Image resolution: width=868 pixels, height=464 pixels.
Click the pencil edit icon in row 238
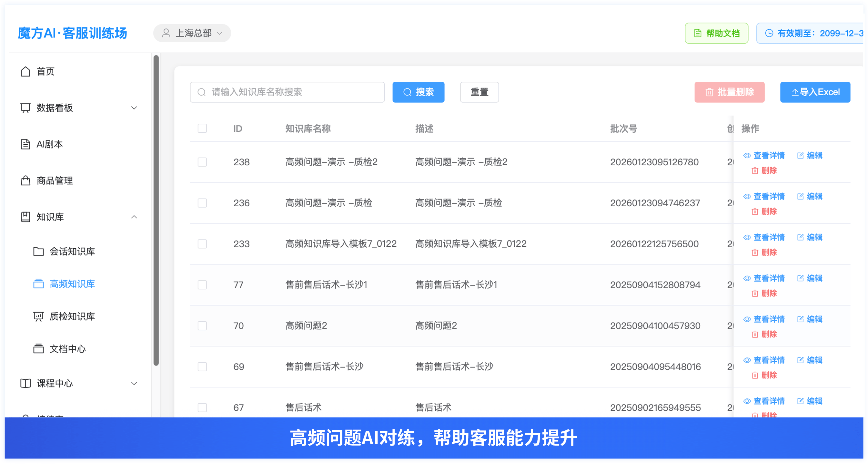(x=800, y=155)
